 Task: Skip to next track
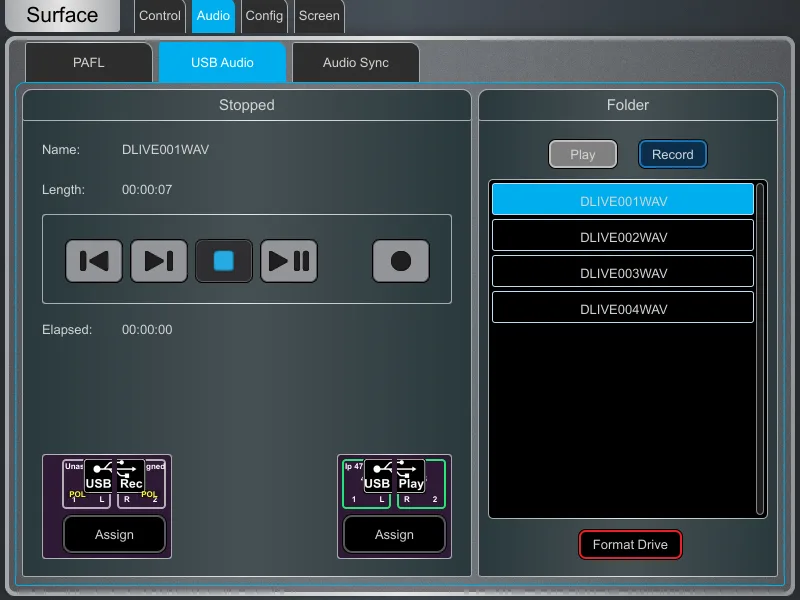pyautogui.click(x=159, y=261)
